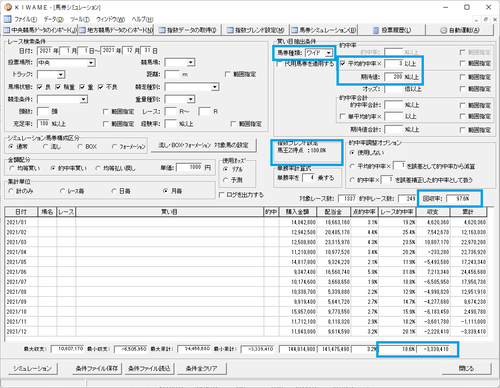Open the ファイル menu
This screenshot has height=388, width=500.
coord(26,19)
